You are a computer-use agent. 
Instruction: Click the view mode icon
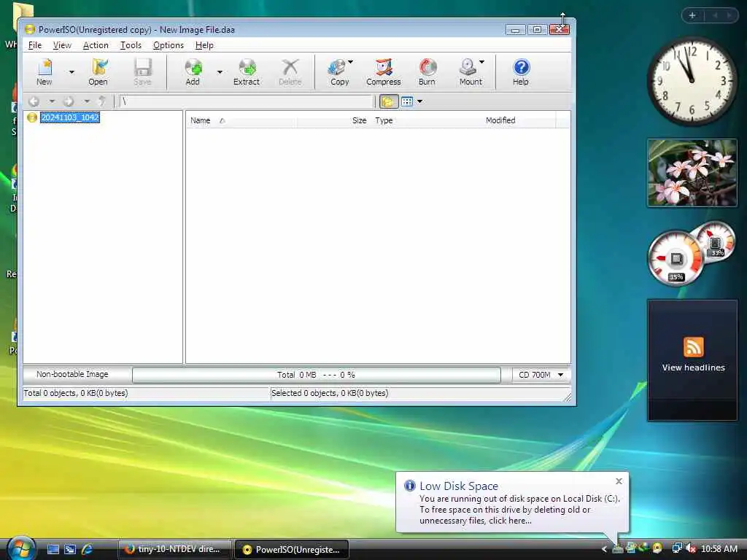(407, 101)
